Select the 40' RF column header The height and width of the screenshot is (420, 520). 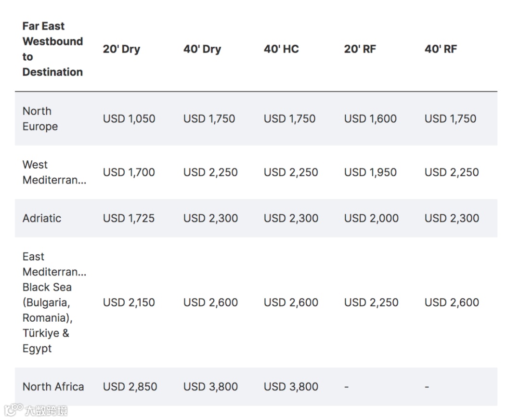point(441,49)
